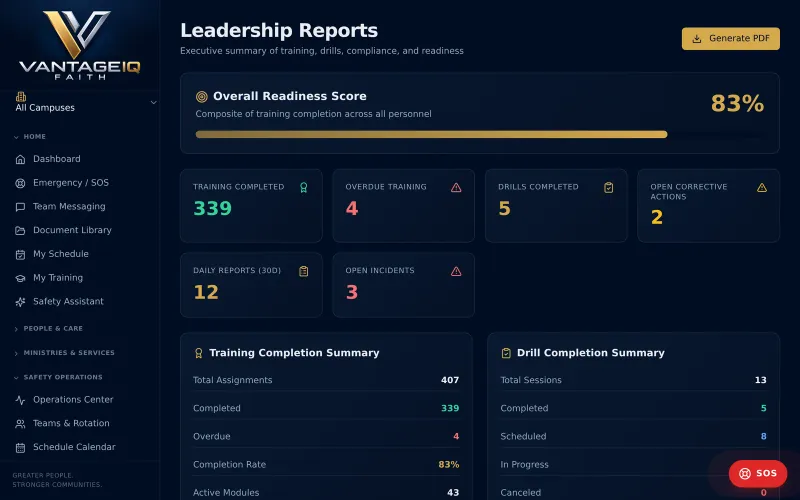This screenshot has width=800, height=500.
Task: Collapse the HOME sidebar section
Action: click(x=31, y=137)
